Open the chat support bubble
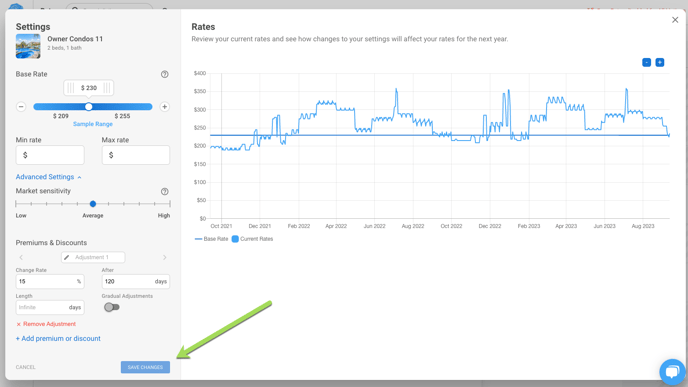Image resolution: width=688 pixels, height=387 pixels. pos(672,372)
